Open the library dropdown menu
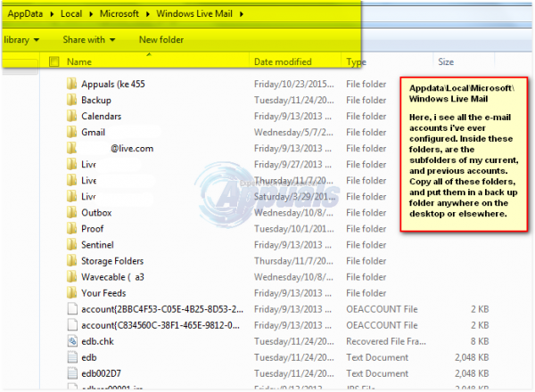Screen dimensions: 535x392 pyautogui.click(x=21, y=40)
